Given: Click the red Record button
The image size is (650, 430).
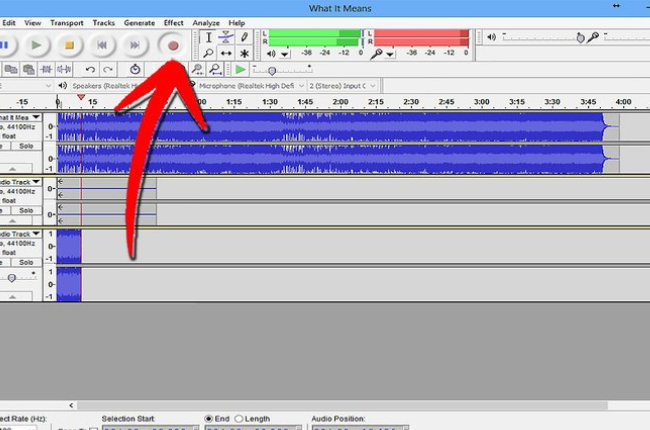Looking at the screenshot, I should pos(173,45).
